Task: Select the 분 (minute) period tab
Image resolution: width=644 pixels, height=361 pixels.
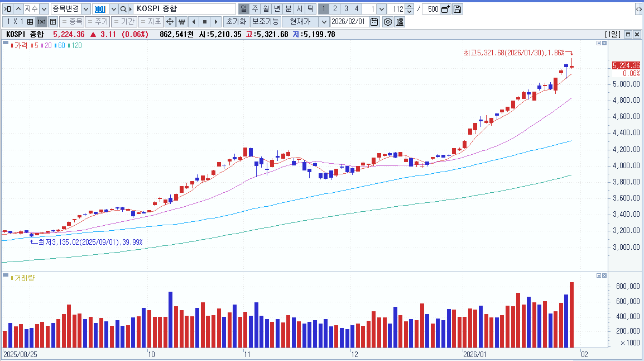Action: (289, 8)
